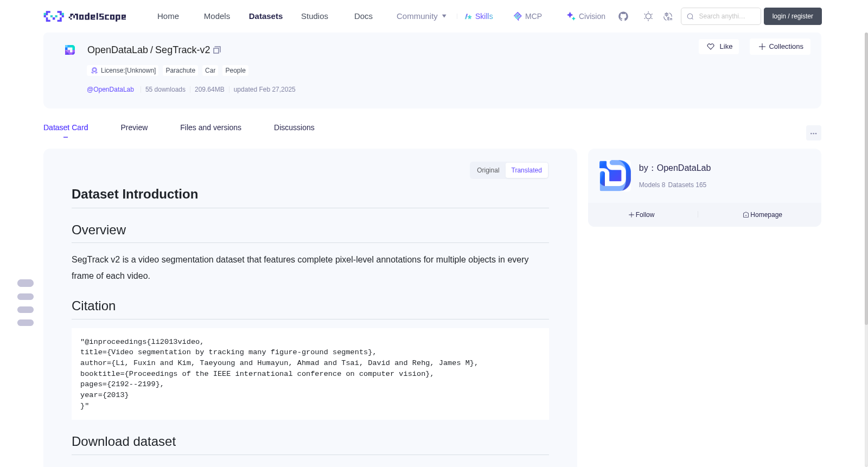Open the three-dots more options menu
Image resolution: width=868 pixels, height=467 pixels.
tap(814, 133)
